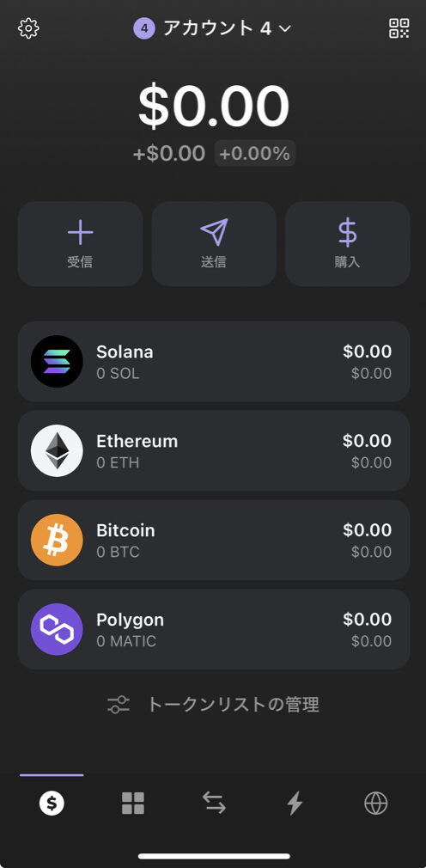The image size is (426, 868).
Task: Switch to the collectibles grid tab
Action: tap(133, 803)
